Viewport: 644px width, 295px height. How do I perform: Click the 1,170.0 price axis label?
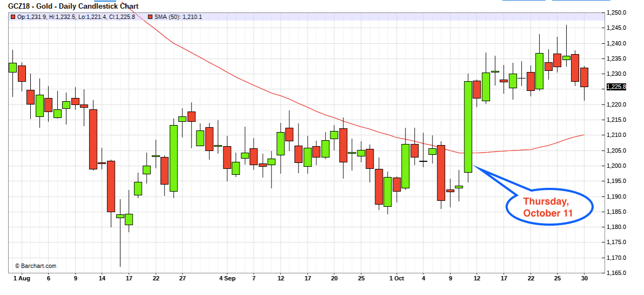point(616,258)
